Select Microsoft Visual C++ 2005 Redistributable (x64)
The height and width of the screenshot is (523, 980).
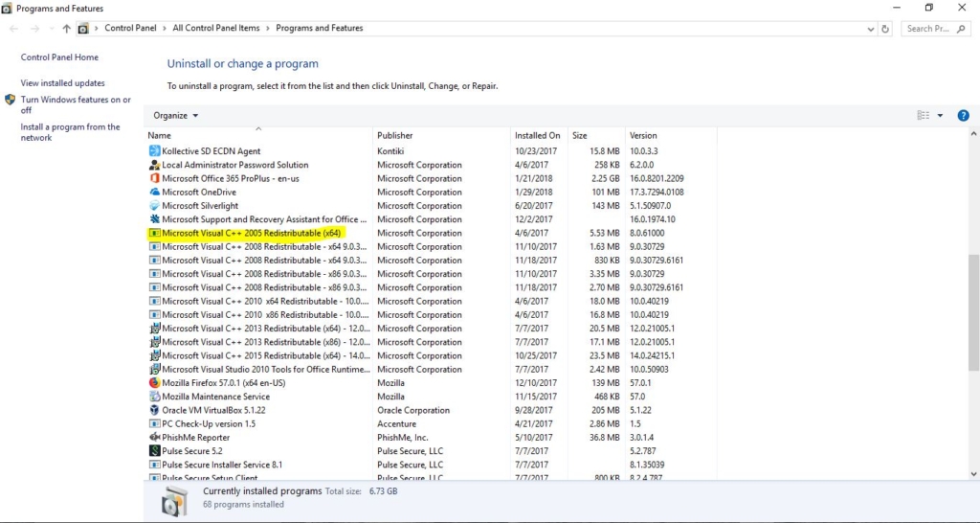252,233
